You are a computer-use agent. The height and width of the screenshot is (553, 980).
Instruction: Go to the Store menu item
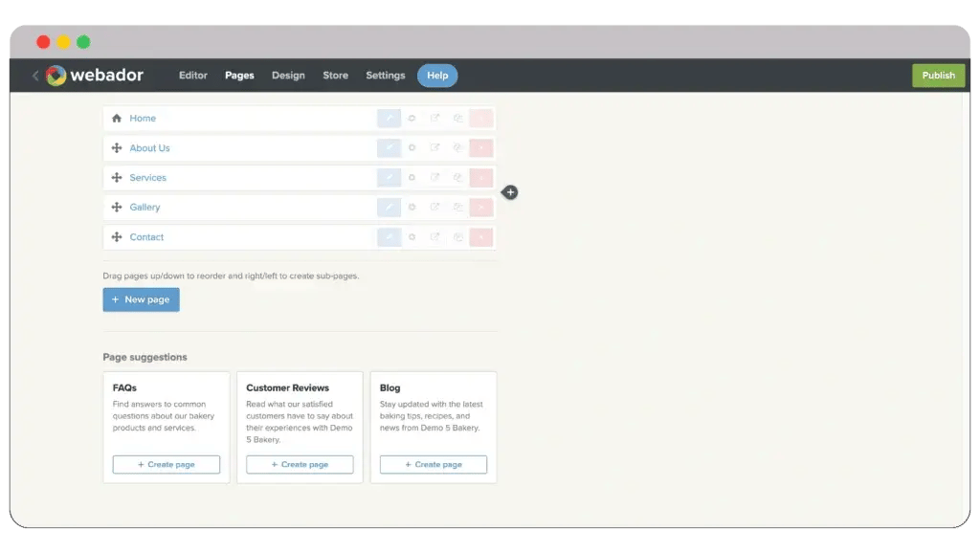(335, 76)
